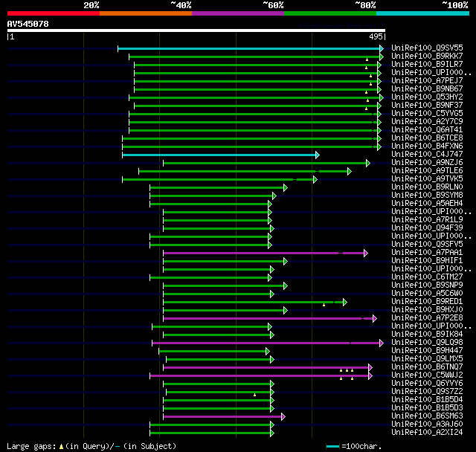Select UniRef100_B6TNQ7 label
The height and width of the screenshot is (452, 476).
click(x=427, y=367)
